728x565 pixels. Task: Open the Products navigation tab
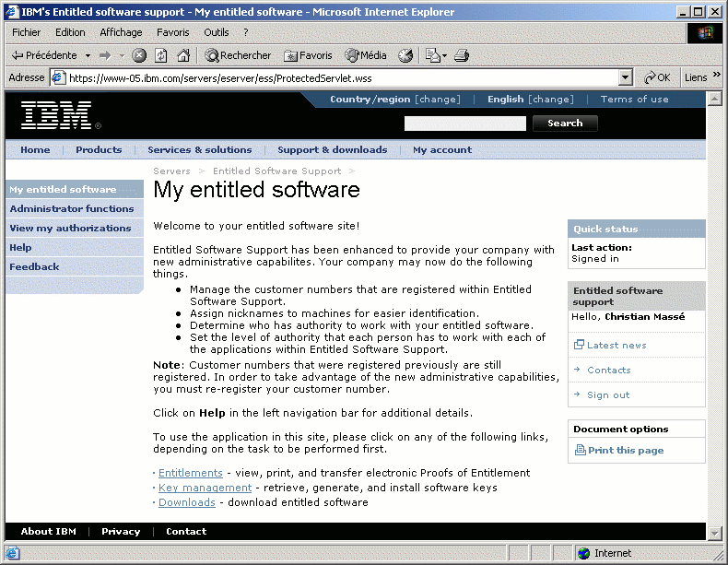(99, 149)
